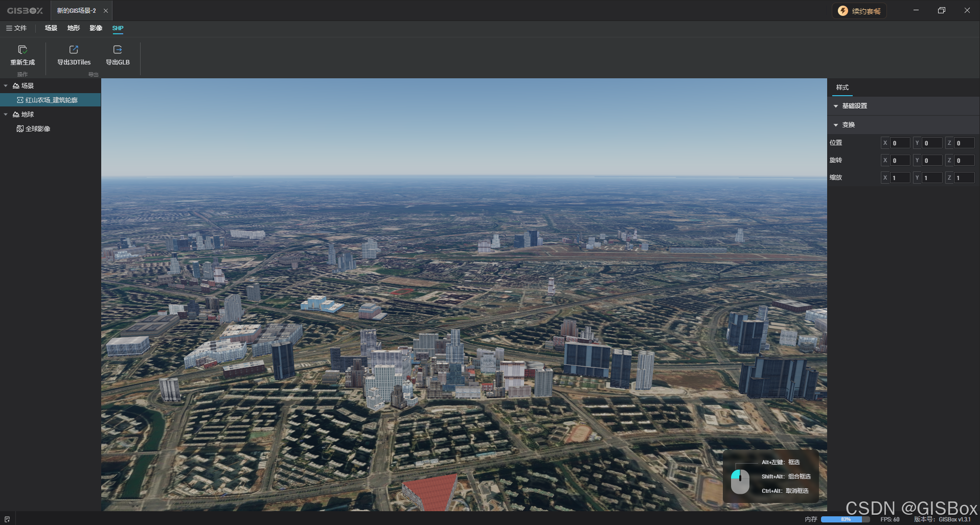Click the lightning icon beside 续约套餐
This screenshot has height=525, width=980.
pyautogui.click(x=843, y=11)
